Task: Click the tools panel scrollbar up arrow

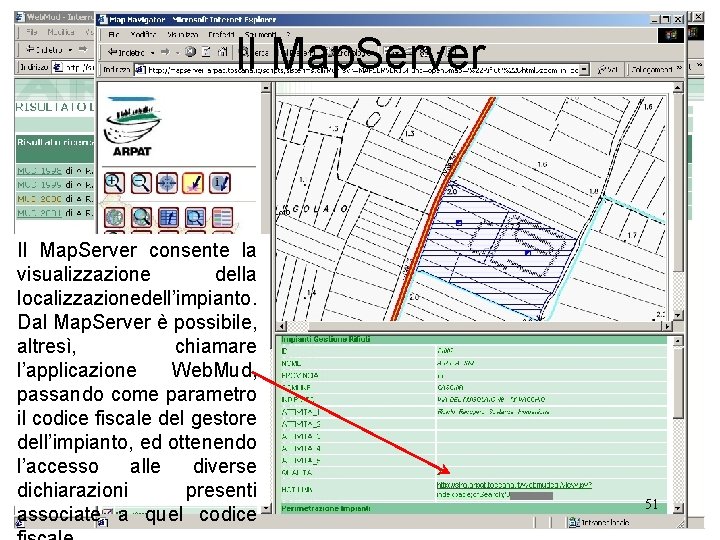Action: (265, 87)
